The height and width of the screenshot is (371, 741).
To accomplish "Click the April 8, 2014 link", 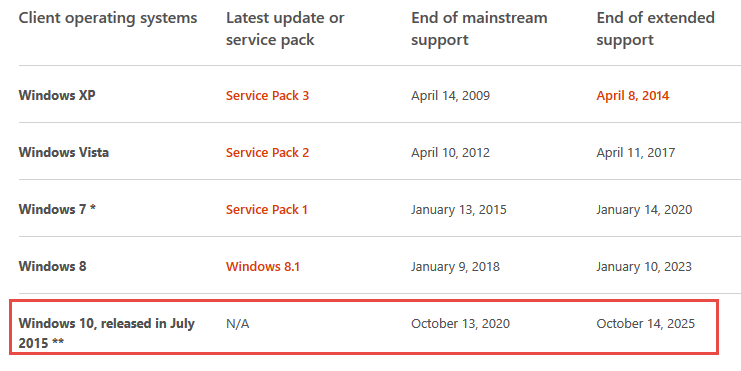I will pyautogui.click(x=632, y=96).
